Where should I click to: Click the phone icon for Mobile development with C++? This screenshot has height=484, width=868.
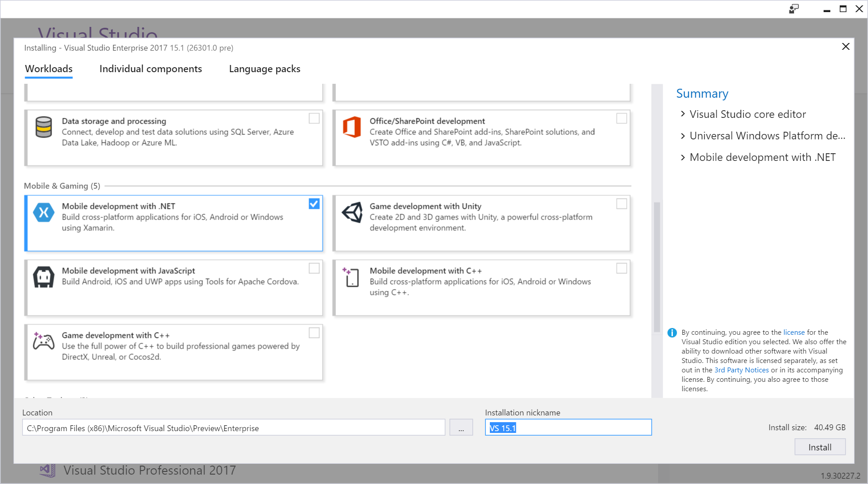351,277
